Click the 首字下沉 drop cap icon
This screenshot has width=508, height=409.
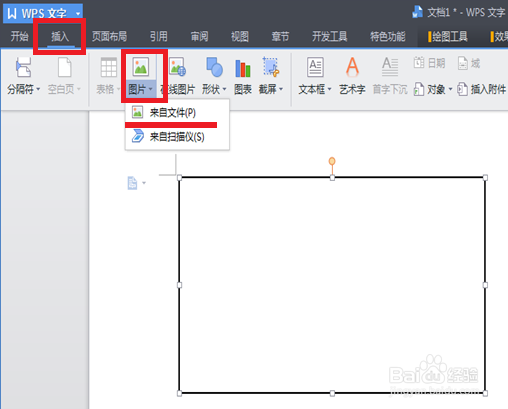coord(390,67)
